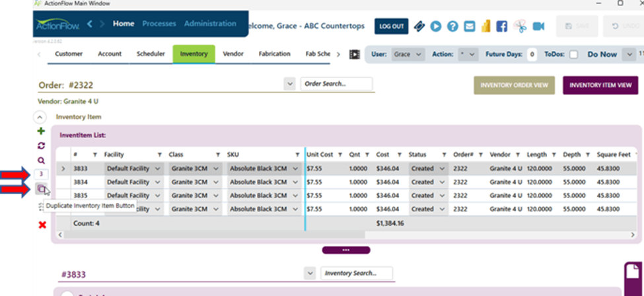This screenshot has height=296, width=644.
Task: Open the Order #2322 dropdown arrow
Action: tap(289, 84)
